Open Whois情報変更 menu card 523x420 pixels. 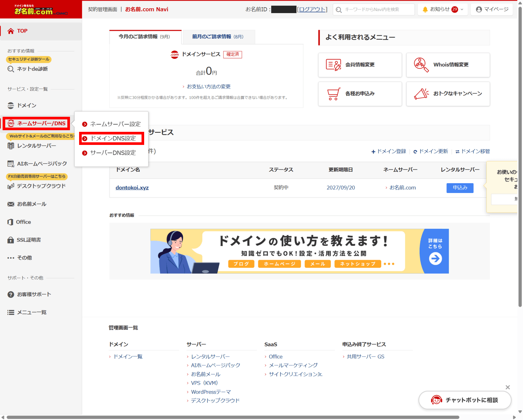click(x=448, y=65)
